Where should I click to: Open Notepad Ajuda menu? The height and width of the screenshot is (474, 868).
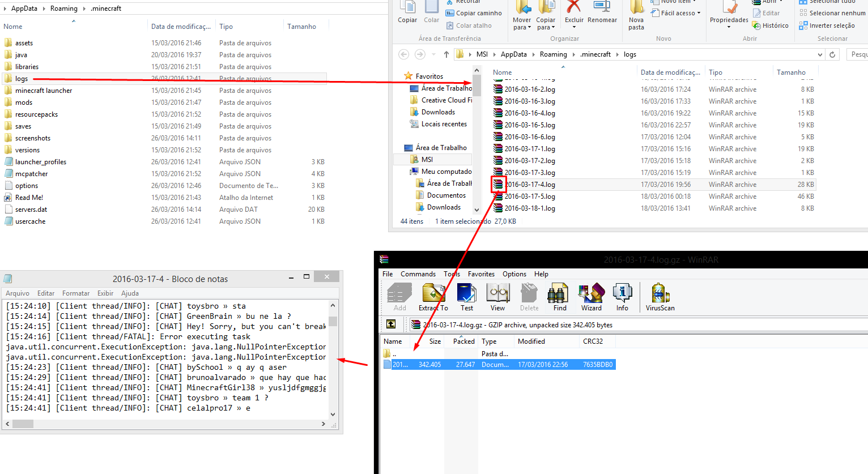click(130, 293)
